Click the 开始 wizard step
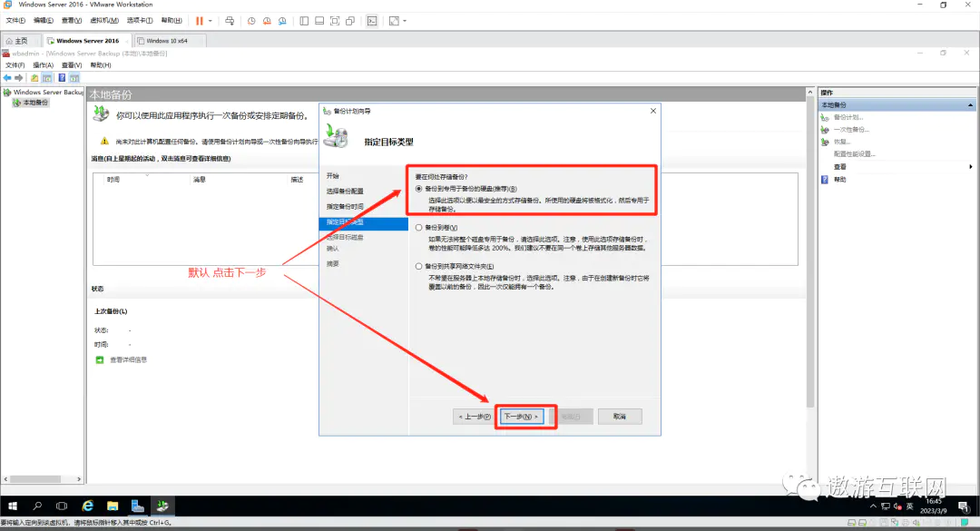Image resolution: width=980 pixels, height=531 pixels. [332, 176]
